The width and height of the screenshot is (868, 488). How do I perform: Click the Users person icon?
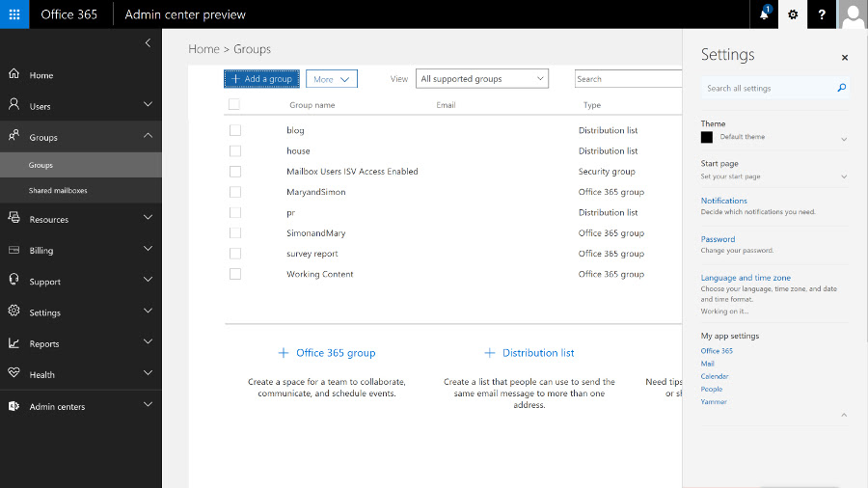point(14,104)
